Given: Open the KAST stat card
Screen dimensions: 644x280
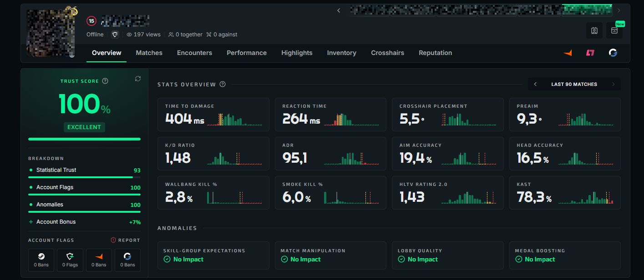Looking at the screenshot, I should (565, 193).
